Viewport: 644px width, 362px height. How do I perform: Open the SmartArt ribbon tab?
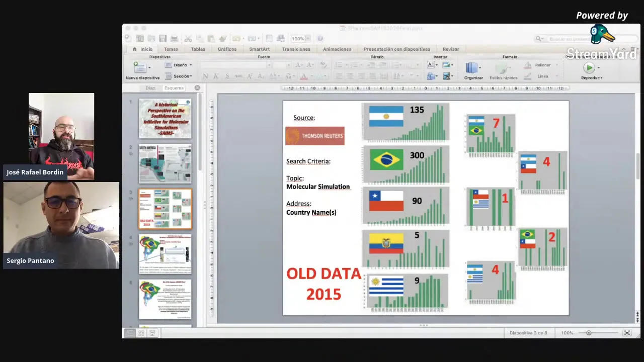[x=259, y=49]
